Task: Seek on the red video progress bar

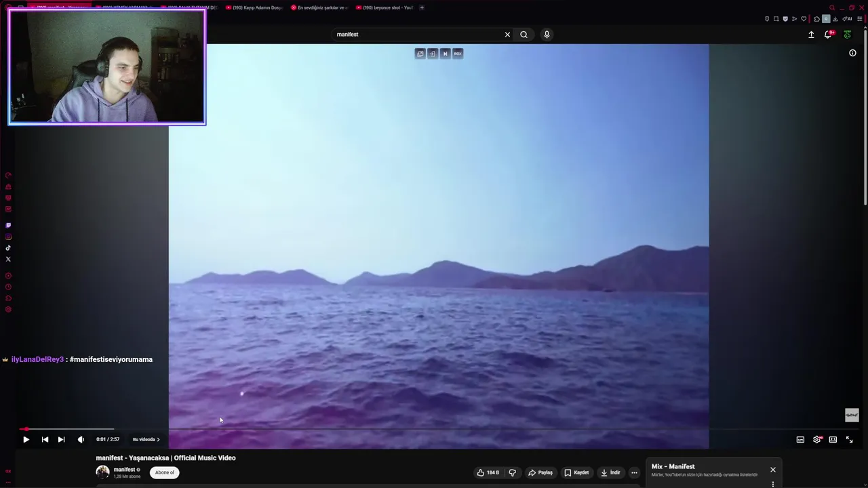Action: [x=434, y=429]
